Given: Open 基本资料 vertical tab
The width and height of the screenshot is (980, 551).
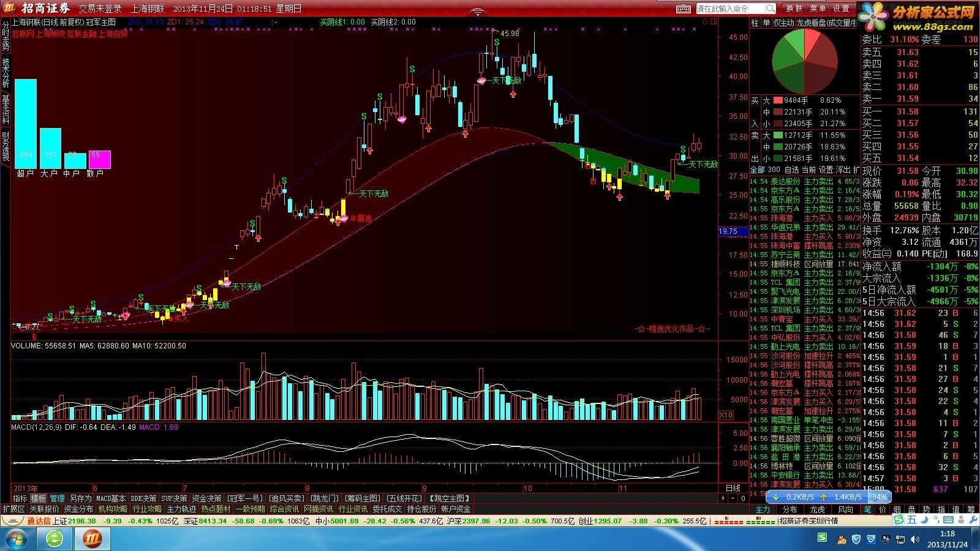Looking at the screenshot, I should click(x=6, y=109).
